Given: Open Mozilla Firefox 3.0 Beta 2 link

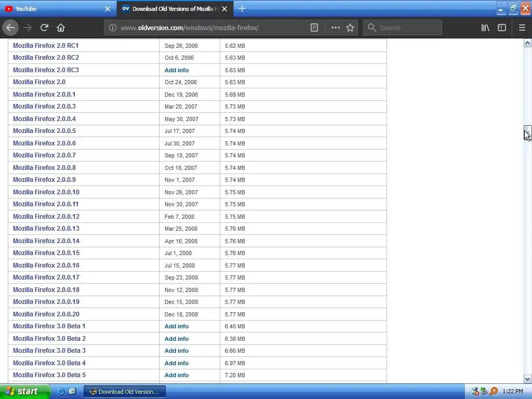Looking at the screenshot, I should tap(49, 339).
